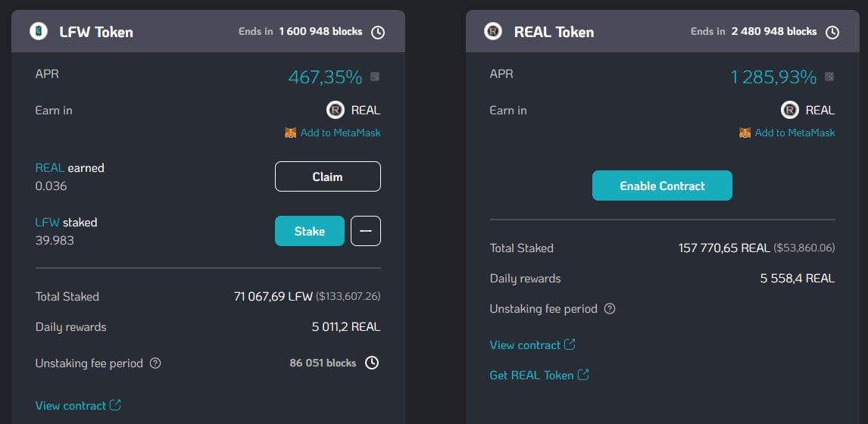This screenshot has height=424, width=868.
Task: Click the clock icon in REAL Token header
Action: [832, 32]
